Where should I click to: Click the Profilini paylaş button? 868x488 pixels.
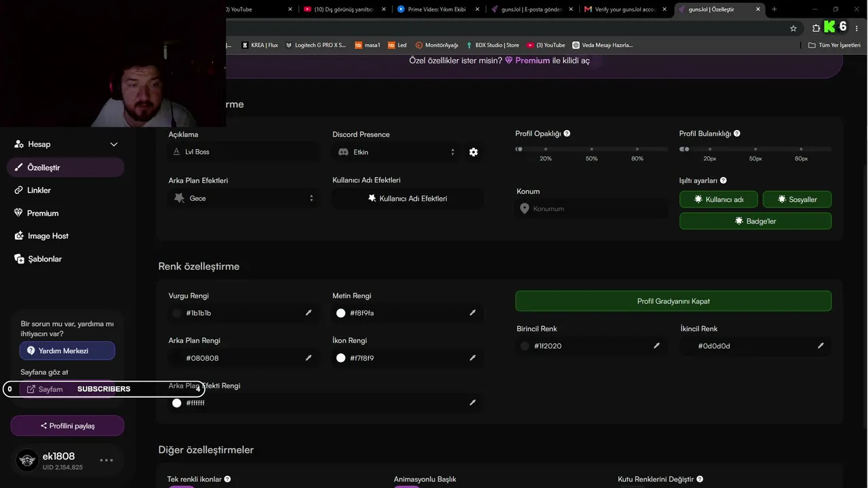67,426
